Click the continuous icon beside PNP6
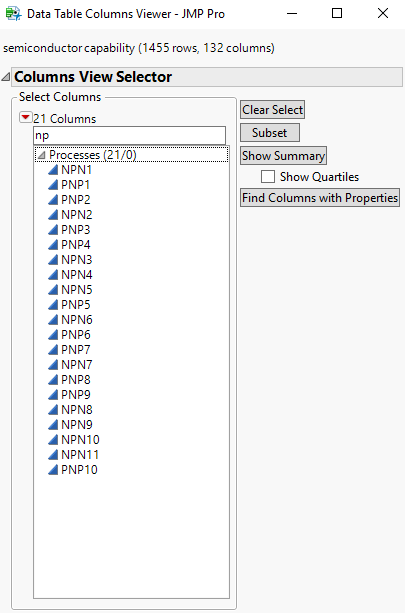Viewport: 405px width, 613px height. (x=53, y=335)
